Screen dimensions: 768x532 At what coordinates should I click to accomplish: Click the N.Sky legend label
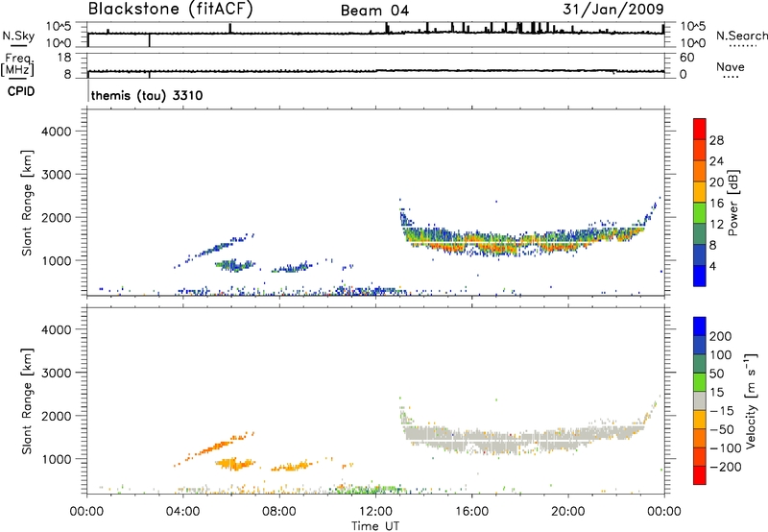pos(18,36)
